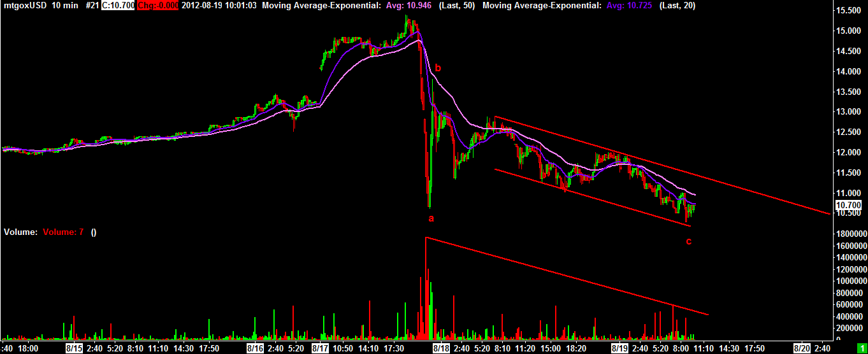
Task: Select the red wave label a
Action: pos(431,219)
